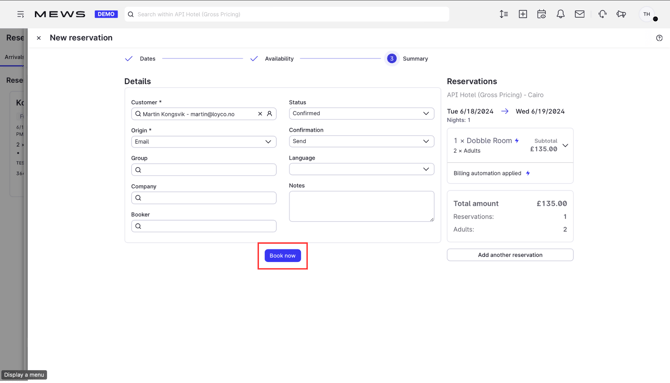Click Add another reservation button
The image size is (670, 383).
click(510, 255)
